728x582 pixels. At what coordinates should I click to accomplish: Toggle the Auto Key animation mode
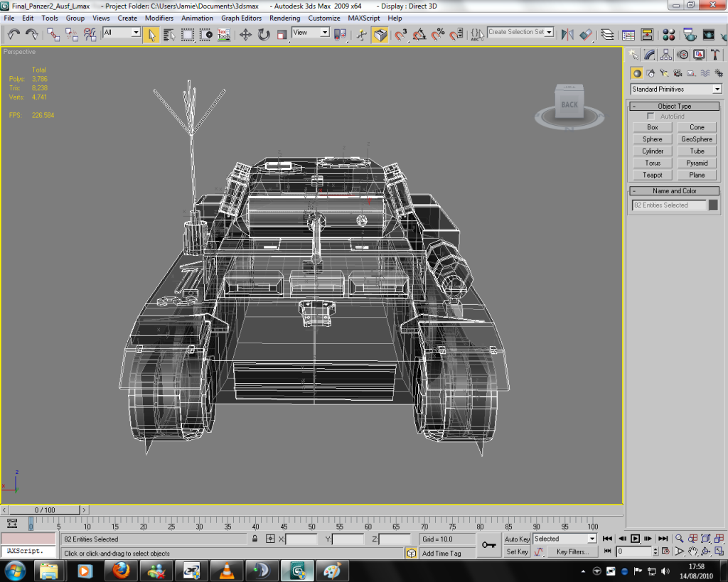pos(517,539)
